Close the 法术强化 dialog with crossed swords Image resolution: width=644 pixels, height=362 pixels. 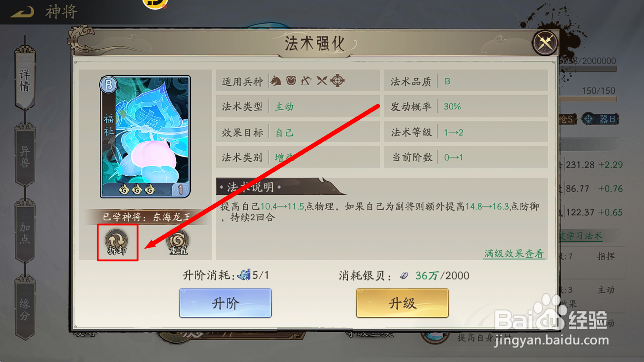pos(545,43)
